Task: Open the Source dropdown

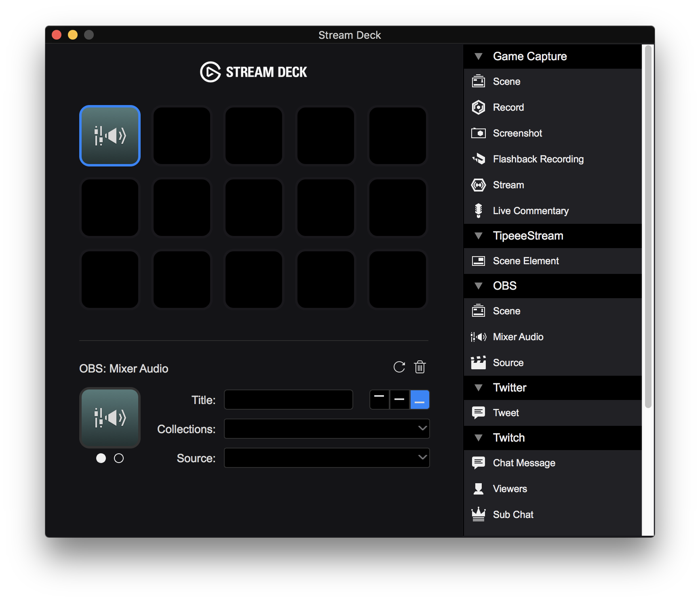Action: (x=327, y=458)
